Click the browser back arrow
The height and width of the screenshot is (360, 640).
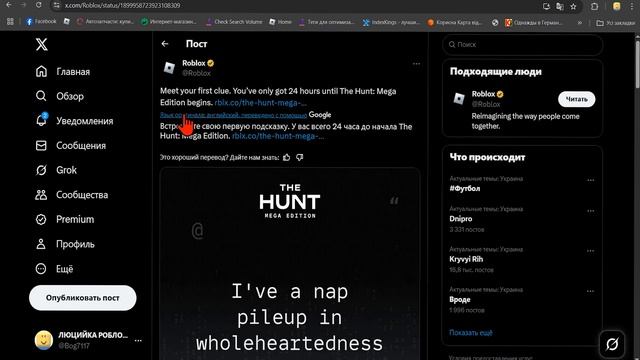click(x=8, y=5)
